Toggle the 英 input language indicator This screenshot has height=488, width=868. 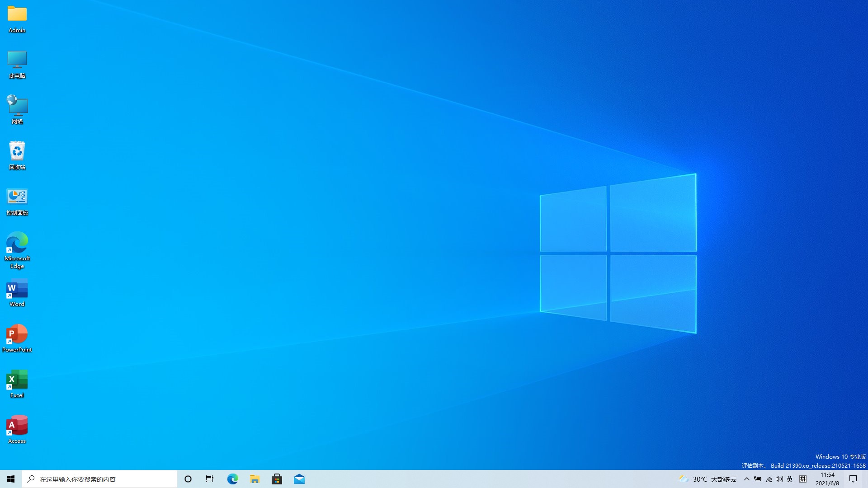[x=790, y=479]
